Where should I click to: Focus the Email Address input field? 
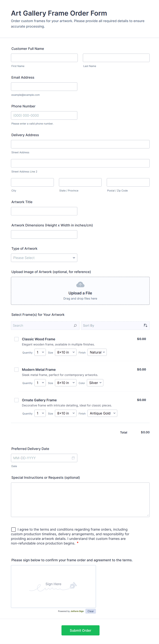pyautogui.click(x=44, y=86)
